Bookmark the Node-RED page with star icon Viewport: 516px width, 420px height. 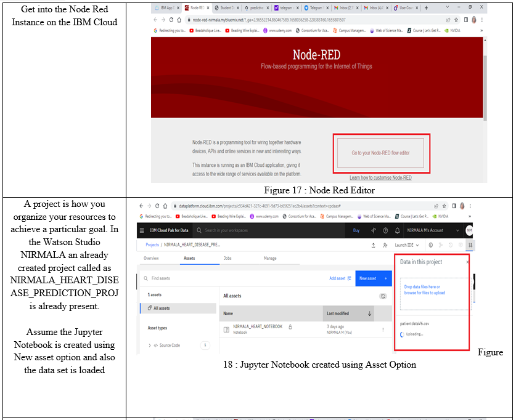point(456,20)
